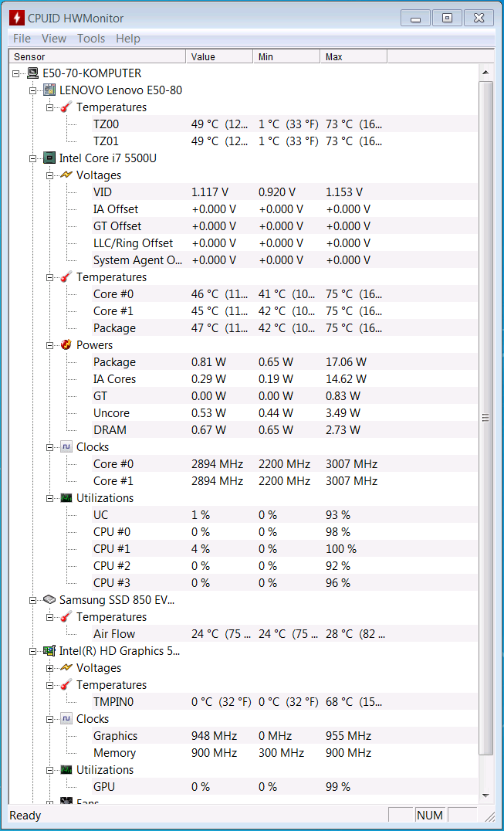Image resolution: width=504 pixels, height=831 pixels.
Task: Collapse the Powers section of the CPU
Action: click(x=49, y=345)
